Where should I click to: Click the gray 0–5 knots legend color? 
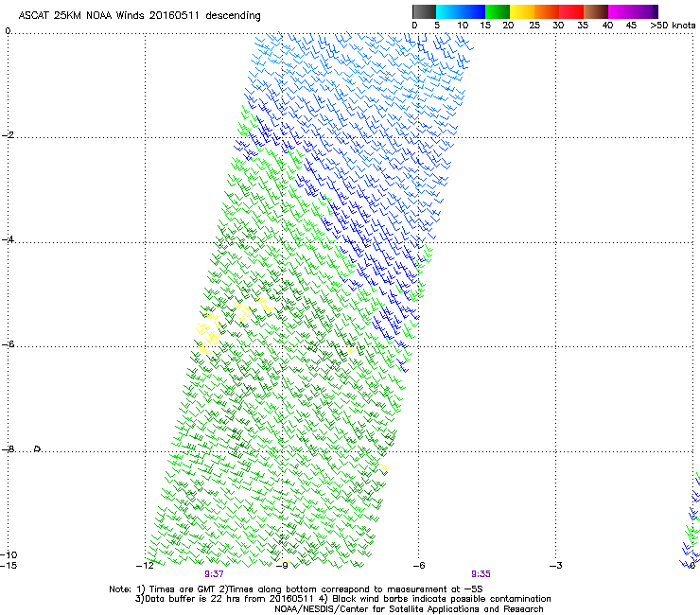424,11
